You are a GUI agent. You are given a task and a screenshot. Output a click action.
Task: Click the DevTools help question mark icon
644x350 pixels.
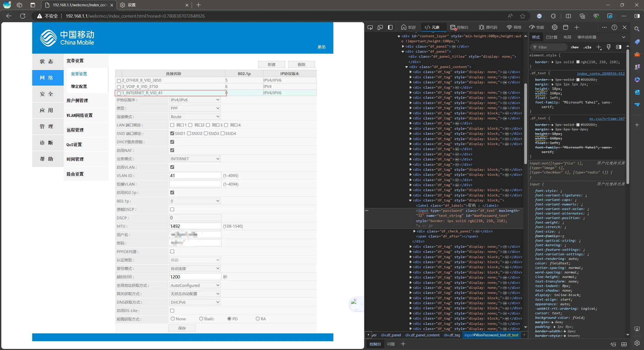pos(614,27)
